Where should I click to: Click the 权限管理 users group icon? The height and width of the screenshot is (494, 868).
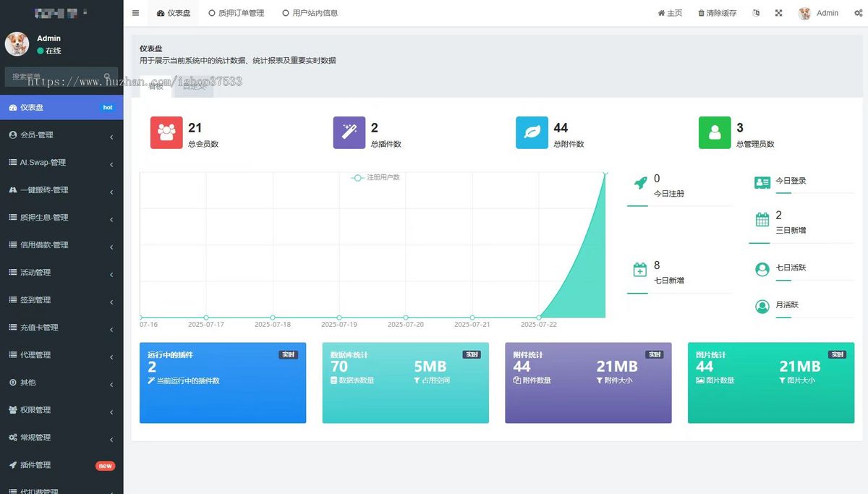coord(12,409)
